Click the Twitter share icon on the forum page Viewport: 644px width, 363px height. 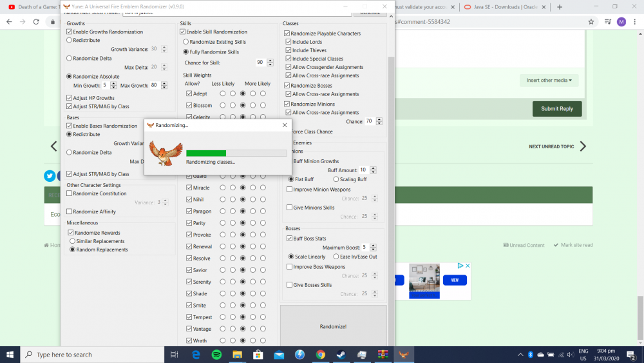coord(50,175)
